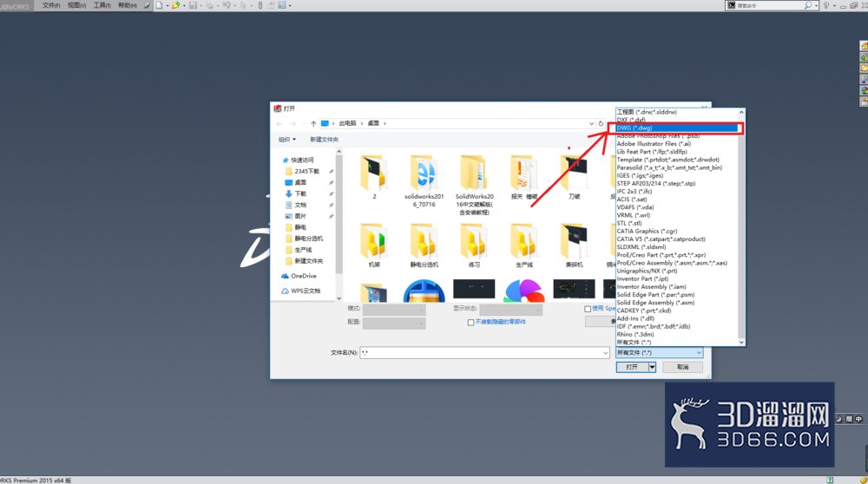Click the New document icon in toolbar

(160, 5)
